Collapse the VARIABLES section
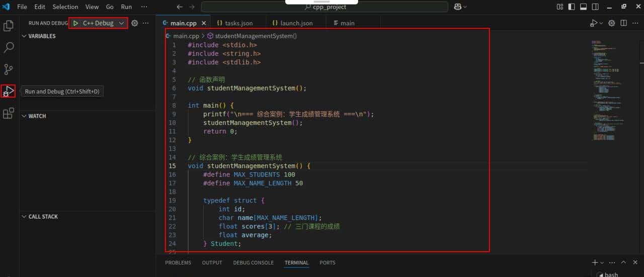644x277 pixels. (x=24, y=36)
